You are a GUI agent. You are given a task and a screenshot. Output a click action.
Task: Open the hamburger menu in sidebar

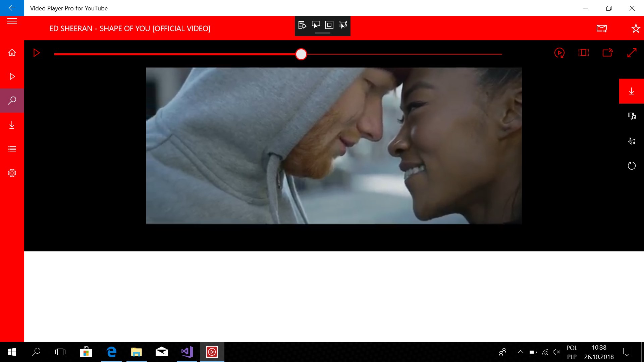click(12, 21)
